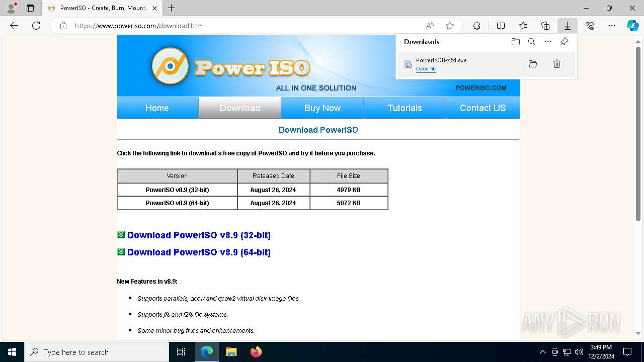Open the Tutorials tab
This screenshot has width=644, height=362.
point(405,108)
